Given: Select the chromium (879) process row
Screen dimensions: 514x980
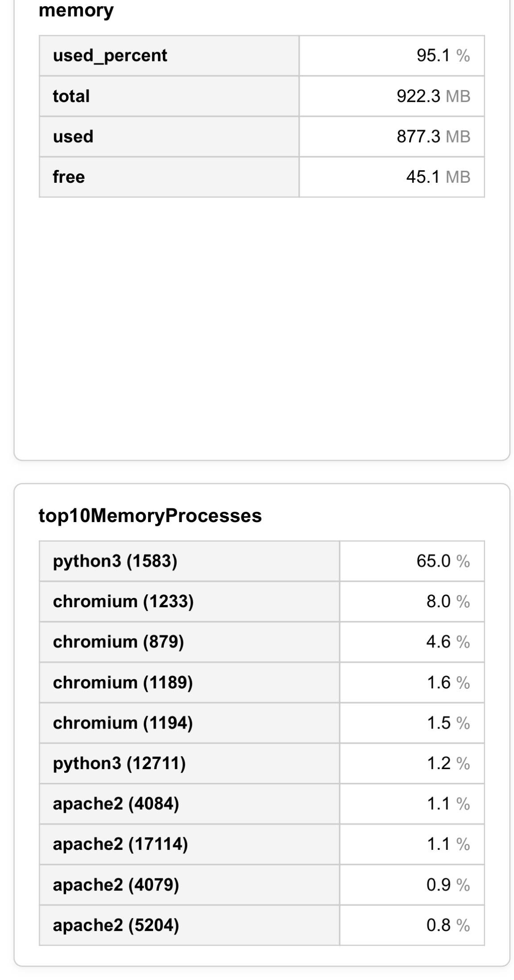Looking at the screenshot, I should 118,642.
